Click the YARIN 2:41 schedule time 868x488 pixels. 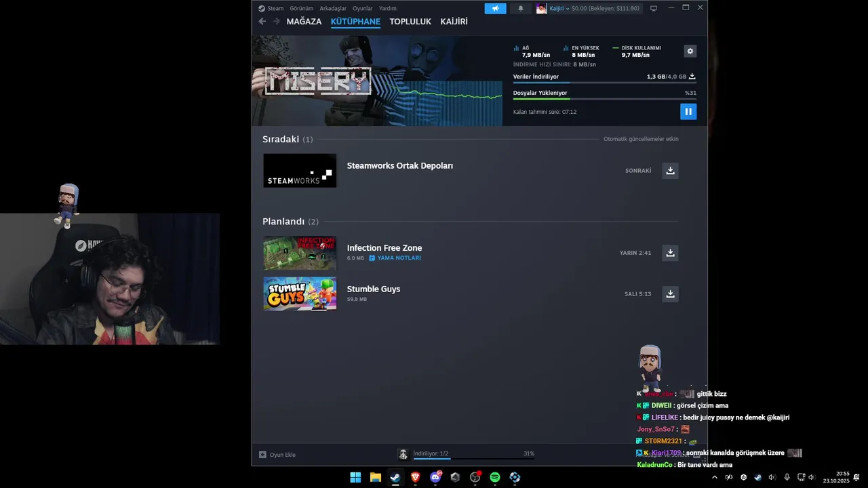pos(635,253)
